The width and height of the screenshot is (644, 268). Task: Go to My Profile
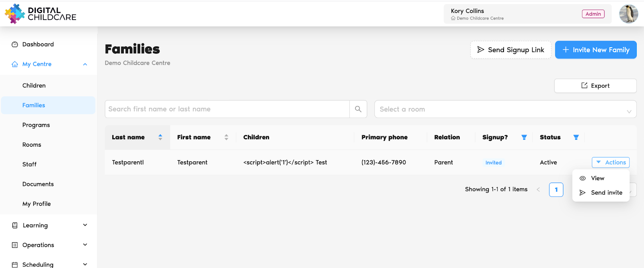(37, 204)
